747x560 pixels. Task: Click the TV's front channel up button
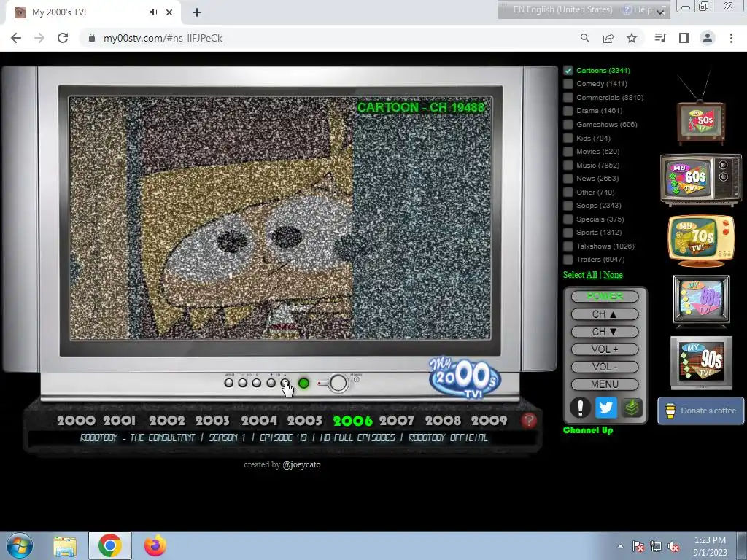click(x=285, y=383)
